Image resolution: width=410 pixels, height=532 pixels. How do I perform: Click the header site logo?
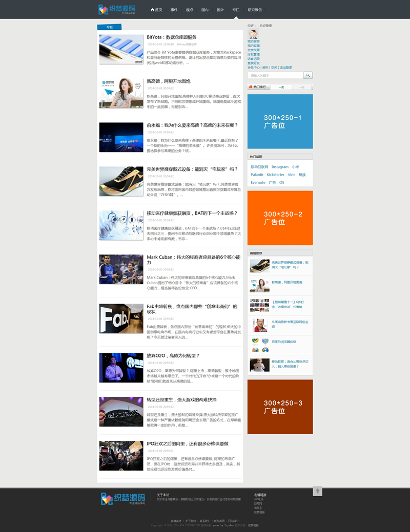117,9
